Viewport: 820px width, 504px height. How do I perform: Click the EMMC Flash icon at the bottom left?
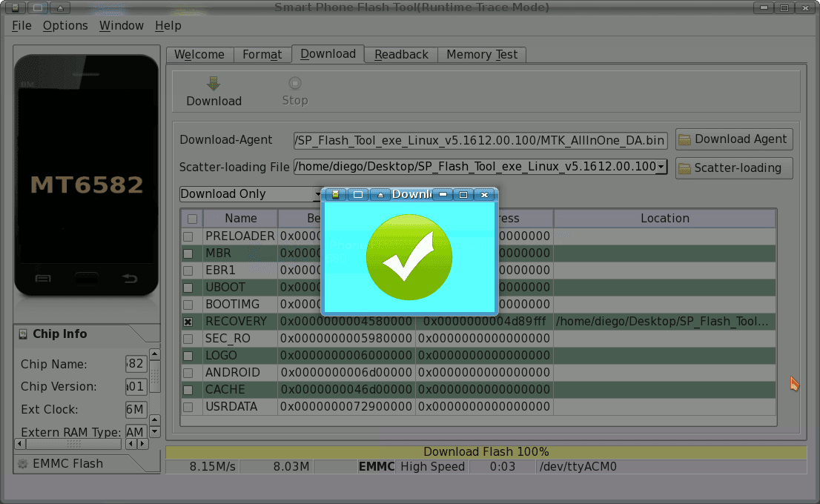pyautogui.click(x=22, y=463)
